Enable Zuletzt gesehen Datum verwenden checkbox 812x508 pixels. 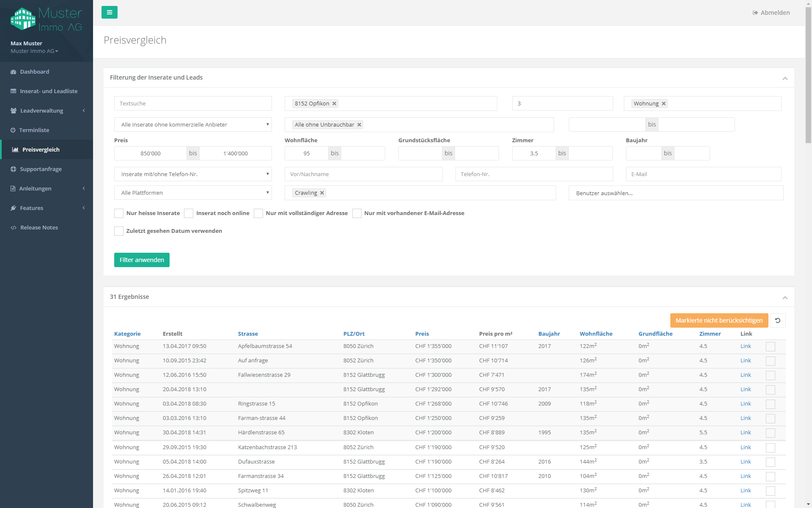(119, 231)
